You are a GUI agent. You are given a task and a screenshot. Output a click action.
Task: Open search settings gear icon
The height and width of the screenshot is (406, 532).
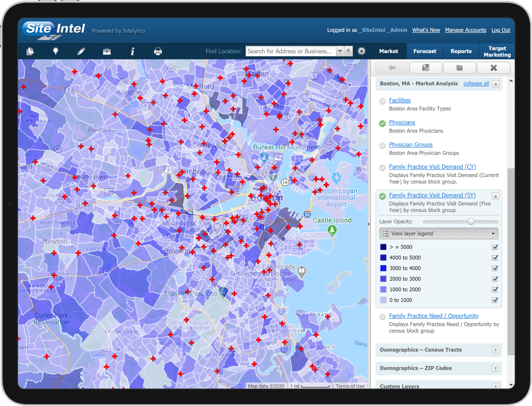coord(361,51)
